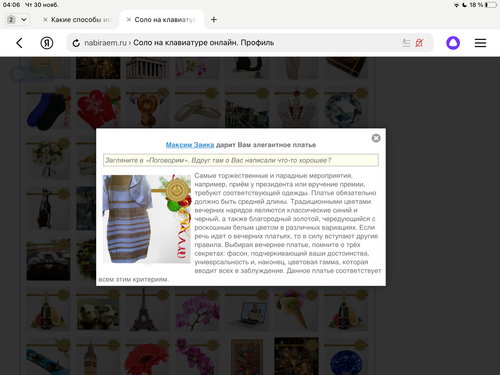
Task: Select the Greek temple gift at top
Action: pyautogui.click(x=148, y=68)
